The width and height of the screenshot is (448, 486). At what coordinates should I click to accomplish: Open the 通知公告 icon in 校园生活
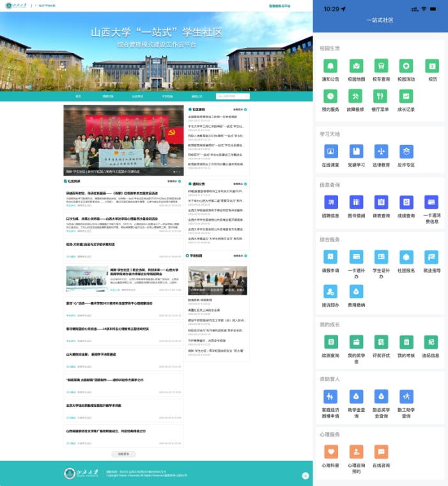pyautogui.click(x=330, y=66)
